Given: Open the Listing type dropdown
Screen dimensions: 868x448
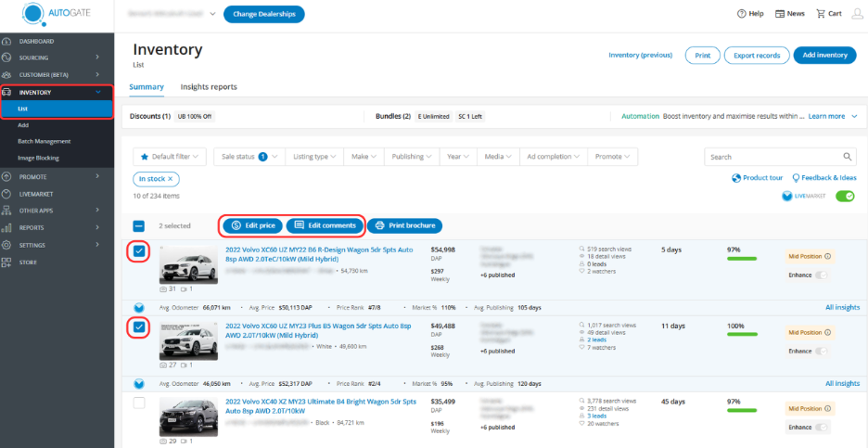Looking at the screenshot, I should [x=314, y=157].
